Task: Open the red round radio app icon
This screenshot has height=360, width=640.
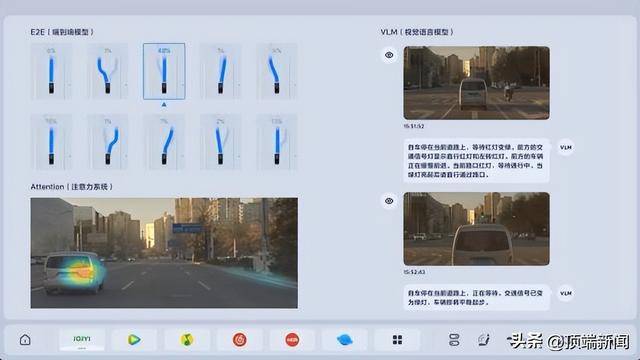Action: pyautogui.click(x=292, y=340)
